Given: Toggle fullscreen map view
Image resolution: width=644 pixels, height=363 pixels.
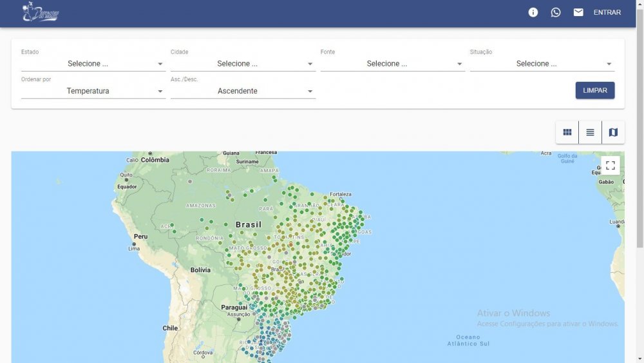Looking at the screenshot, I should [610, 166].
